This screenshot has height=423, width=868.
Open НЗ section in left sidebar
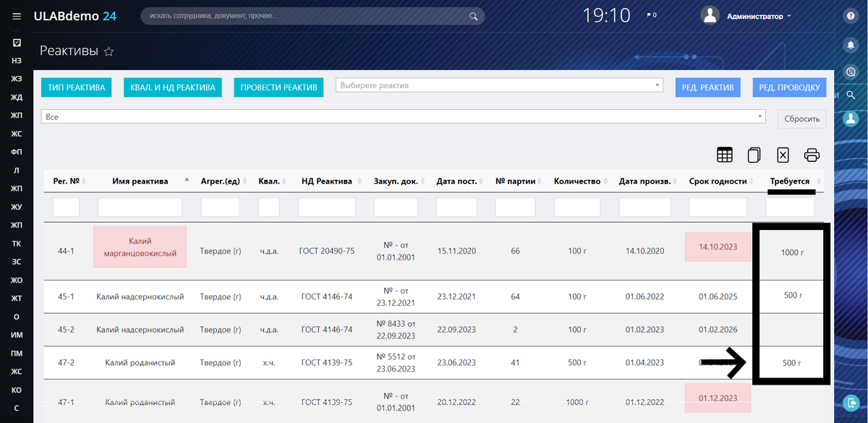point(17,60)
